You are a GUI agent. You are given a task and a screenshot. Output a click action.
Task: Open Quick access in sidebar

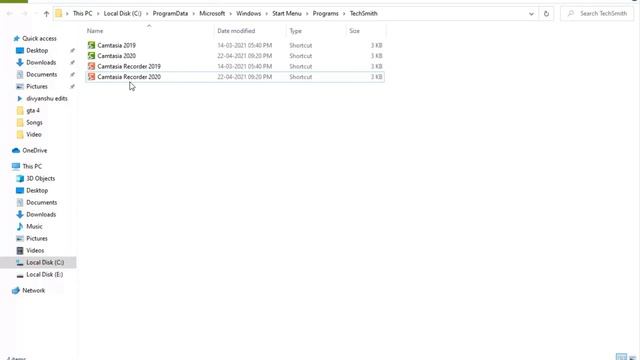39,38
